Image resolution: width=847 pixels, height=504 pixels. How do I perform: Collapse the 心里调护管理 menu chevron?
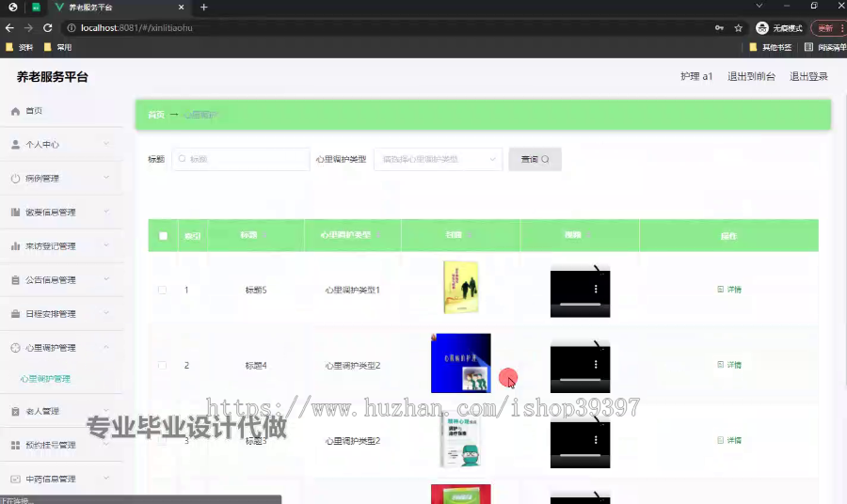pyautogui.click(x=106, y=347)
